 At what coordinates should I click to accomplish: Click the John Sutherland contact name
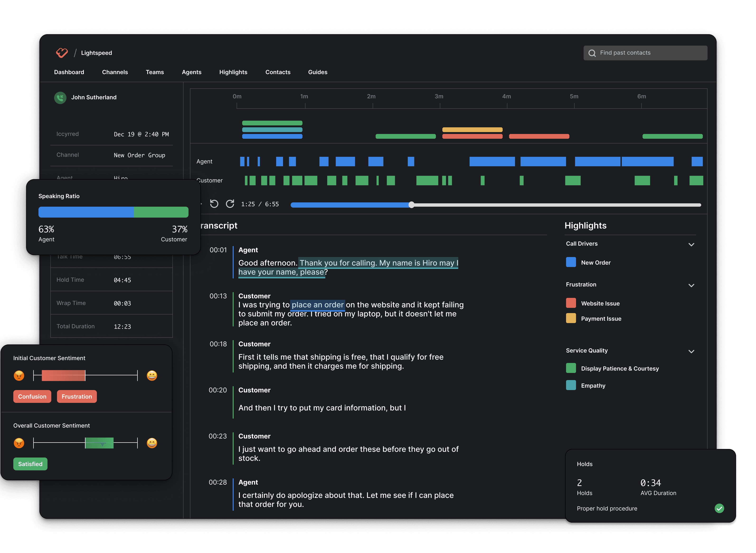tap(94, 97)
